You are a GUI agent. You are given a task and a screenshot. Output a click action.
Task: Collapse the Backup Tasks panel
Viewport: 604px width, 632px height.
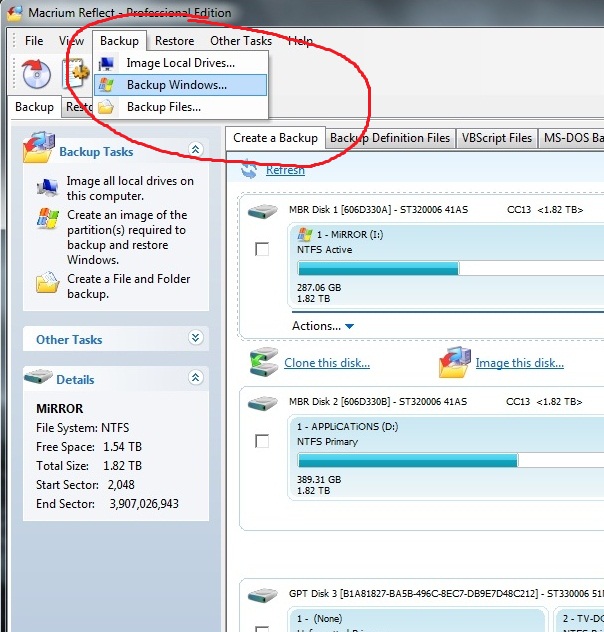[194, 151]
